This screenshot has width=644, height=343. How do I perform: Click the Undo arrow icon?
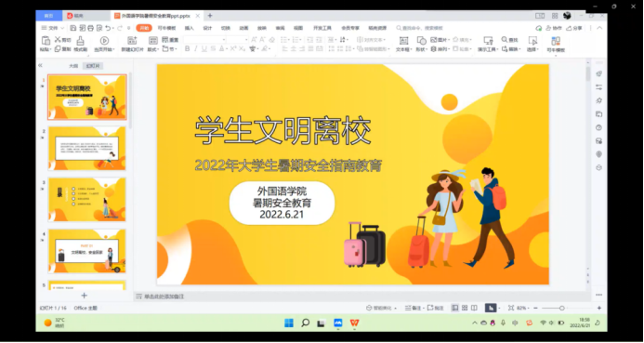click(108, 28)
